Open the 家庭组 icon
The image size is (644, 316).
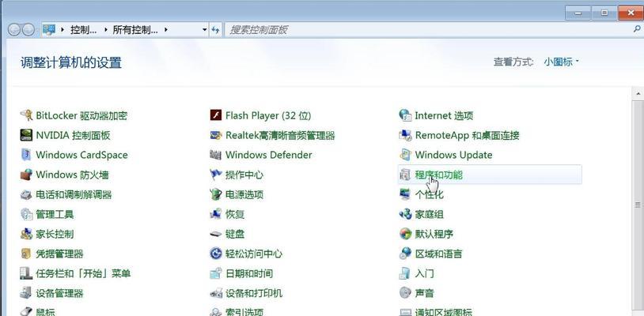(x=405, y=214)
